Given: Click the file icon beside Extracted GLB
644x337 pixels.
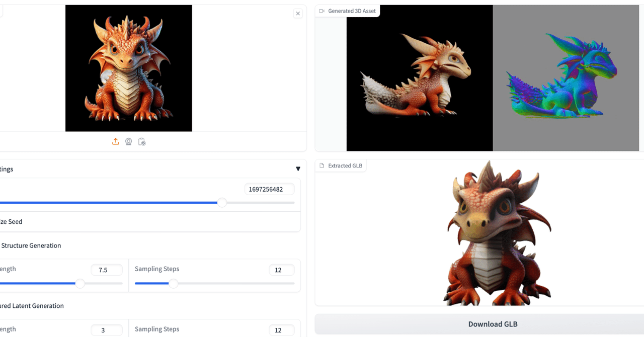Looking at the screenshot, I should (320, 165).
